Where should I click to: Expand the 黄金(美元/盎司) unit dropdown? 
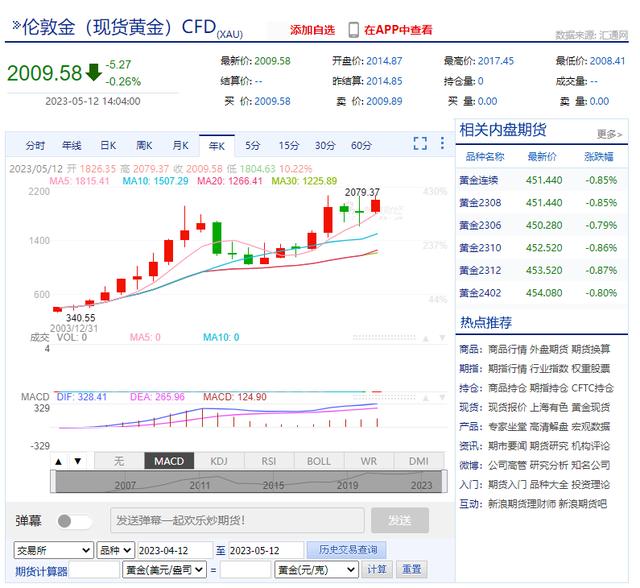coord(164,570)
